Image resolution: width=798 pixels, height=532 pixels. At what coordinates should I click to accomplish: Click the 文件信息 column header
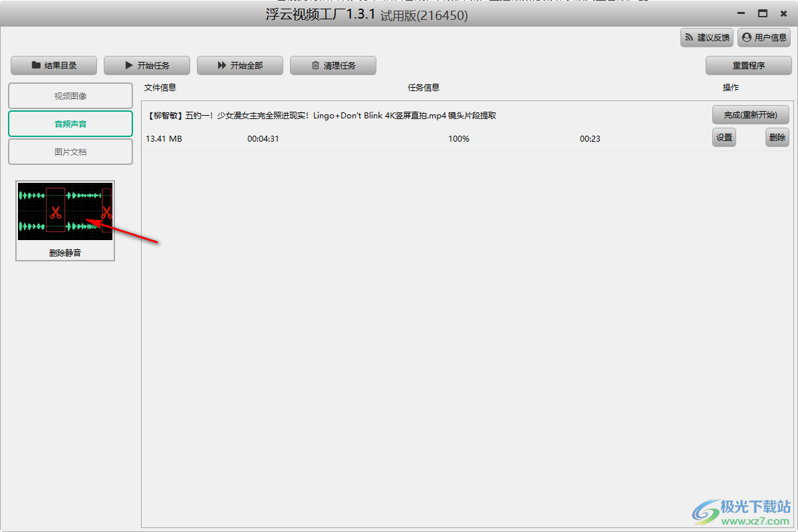160,88
